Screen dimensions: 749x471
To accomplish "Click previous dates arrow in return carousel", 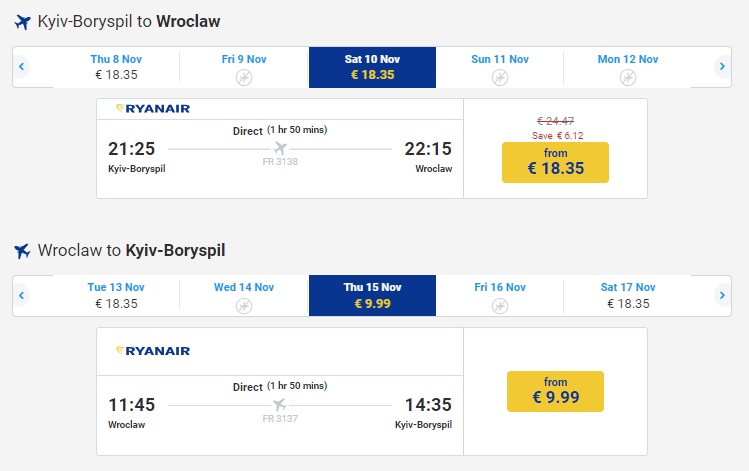I will tap(21, 295).
